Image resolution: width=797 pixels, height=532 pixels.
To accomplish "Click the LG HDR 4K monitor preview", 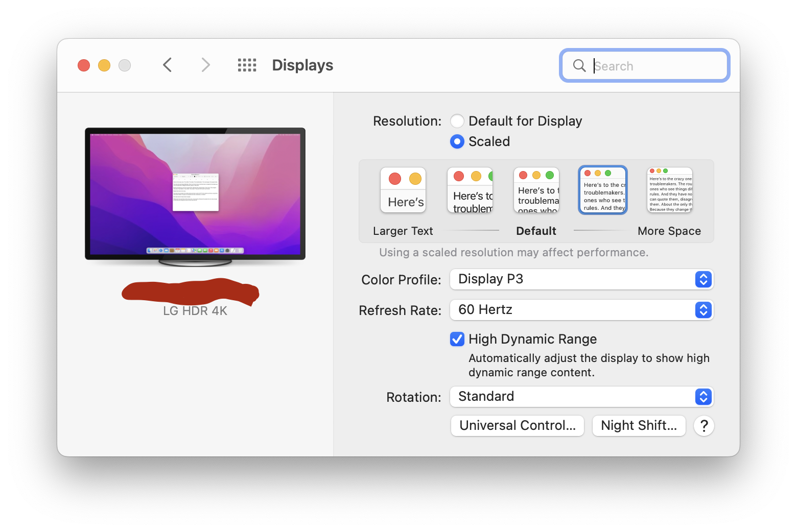I will pyautogui.click(x=195, y=197).
